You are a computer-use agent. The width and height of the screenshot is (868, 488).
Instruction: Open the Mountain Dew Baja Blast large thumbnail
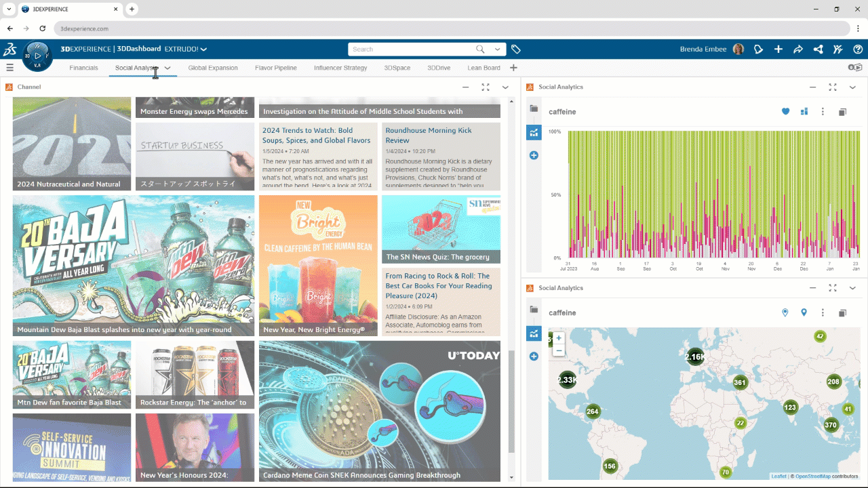pyautogui.click(x=134, y=266)
